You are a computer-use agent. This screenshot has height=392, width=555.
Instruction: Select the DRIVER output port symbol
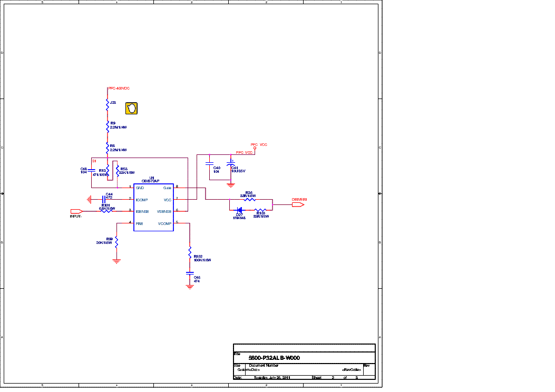[x=298, y=204]
